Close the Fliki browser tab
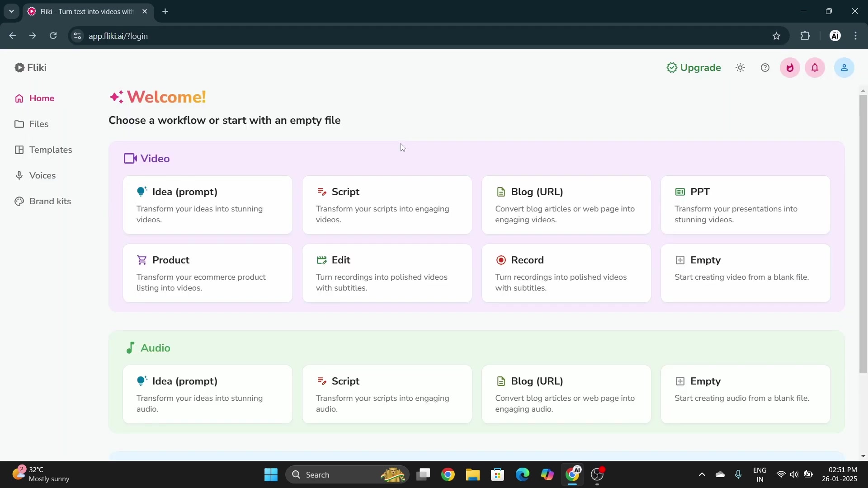 (145, 11)
